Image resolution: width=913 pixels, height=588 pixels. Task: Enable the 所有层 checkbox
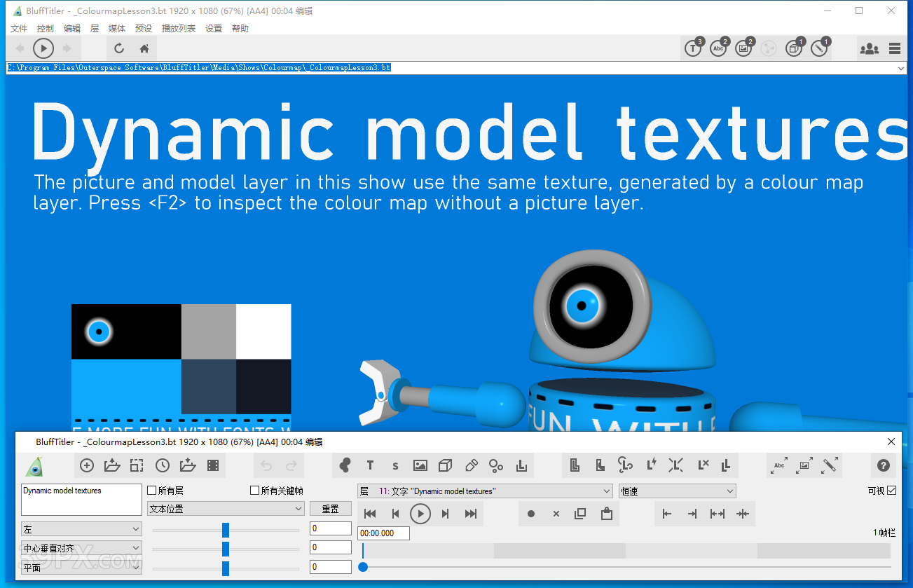(x=152, y=491)
